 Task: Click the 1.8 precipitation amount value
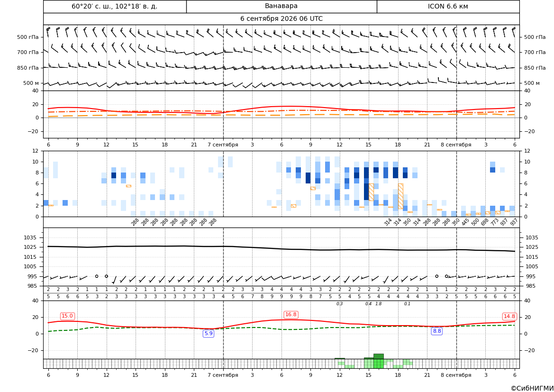(378, 304)
